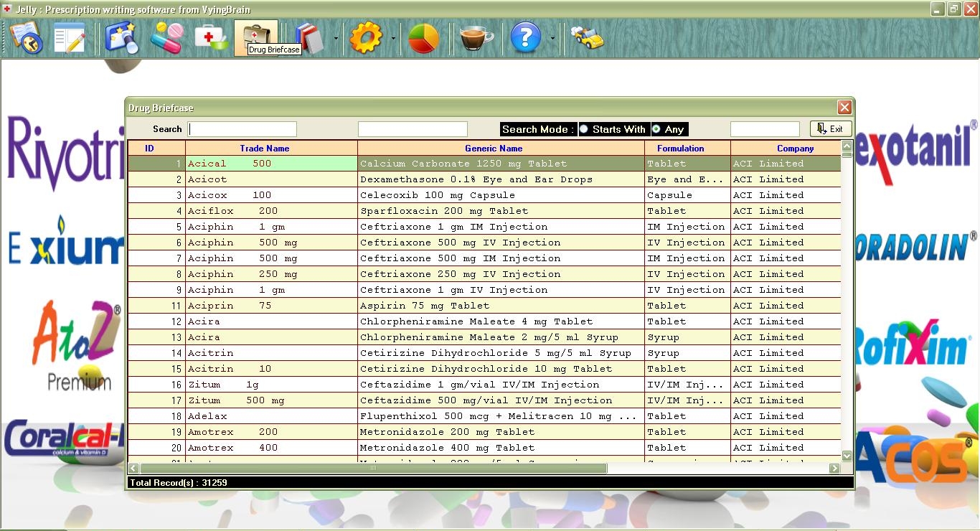This screenshot has width=980, height=531.
Task: Click Total Record(s) : 31259 status text
Action: point(179,483)
